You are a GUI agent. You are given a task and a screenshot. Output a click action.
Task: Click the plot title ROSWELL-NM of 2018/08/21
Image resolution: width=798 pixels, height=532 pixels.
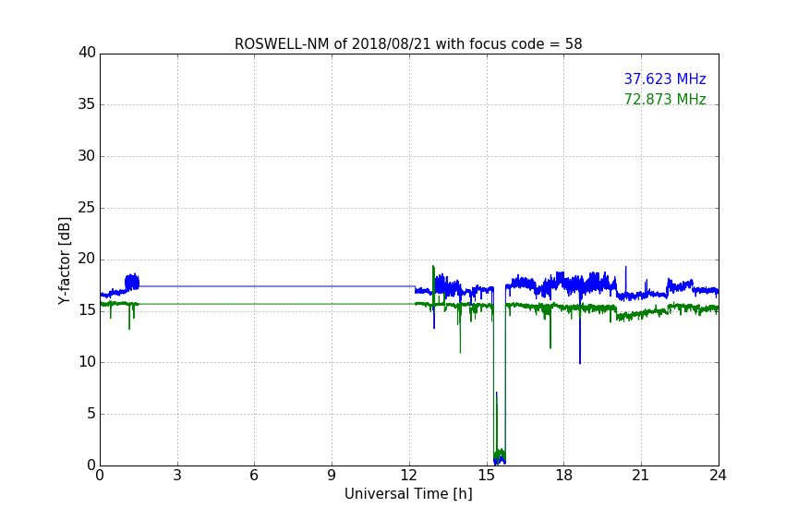point(408,44)
